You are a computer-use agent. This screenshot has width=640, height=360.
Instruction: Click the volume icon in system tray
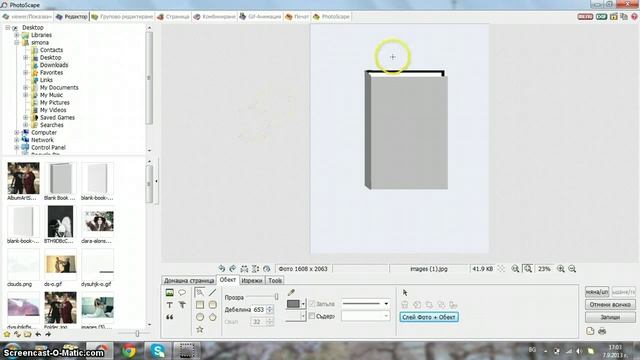[579, 351]
